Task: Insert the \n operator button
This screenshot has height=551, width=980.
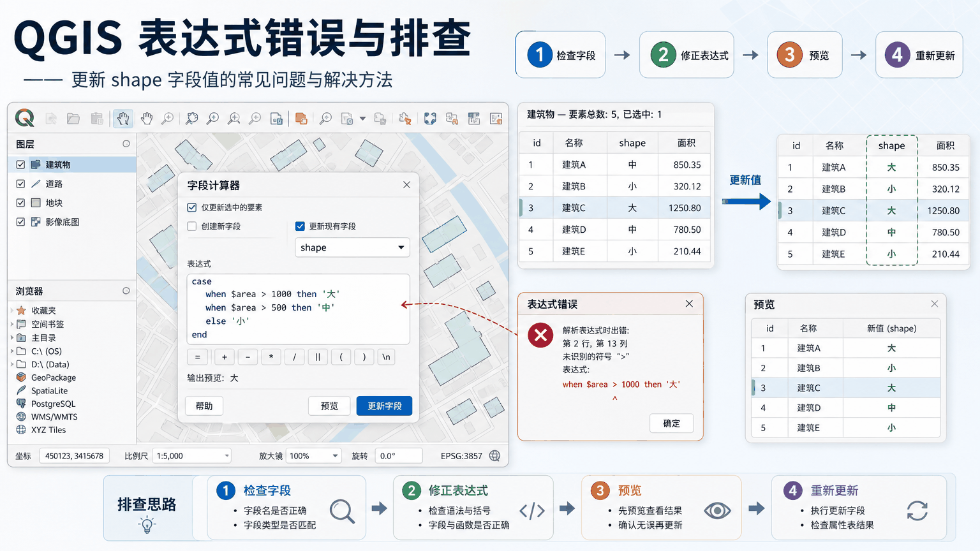Action: point(386,357)
